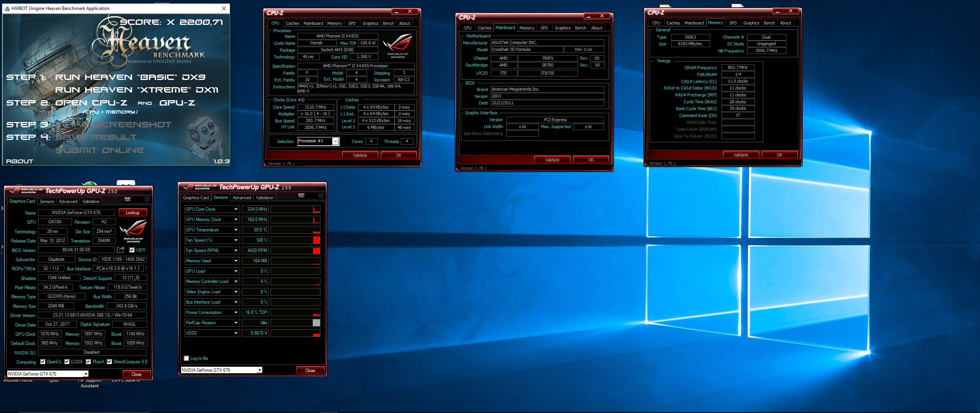Run Heaven "Basic" DX9 in HWBOT

coord(130,77)
